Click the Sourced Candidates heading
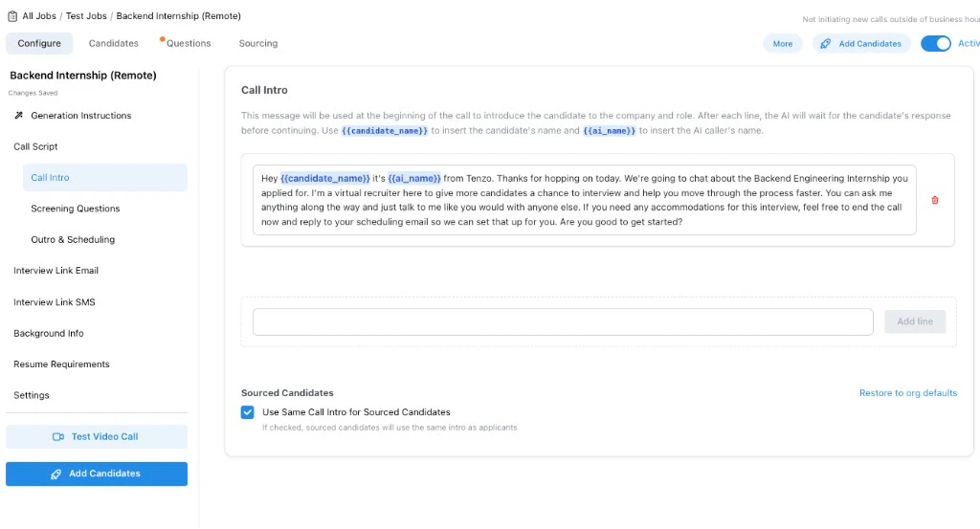The width and height of the screenshot is (980, 529). [287, 393]
